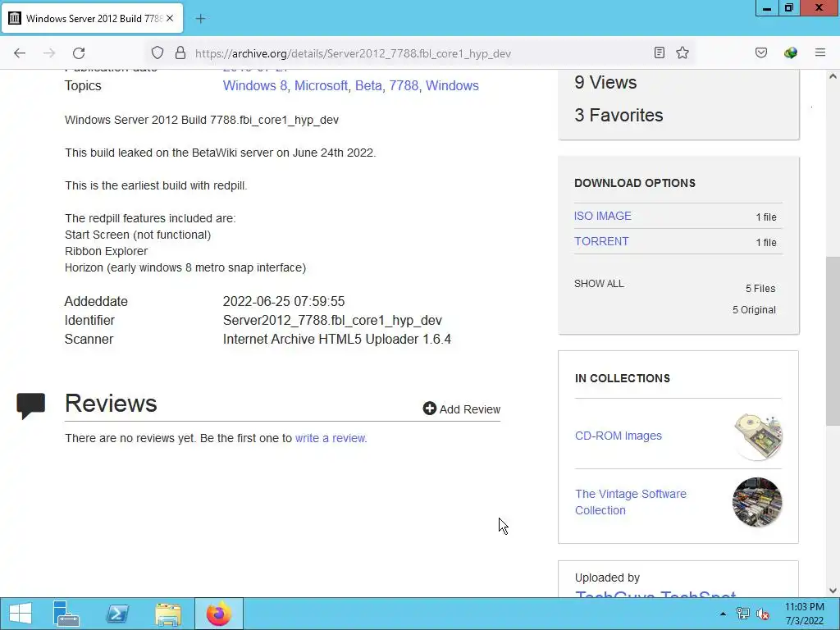Download the ISO IMAGE file
This screenshot has height=630, width=840.
[x=603, y=216]
